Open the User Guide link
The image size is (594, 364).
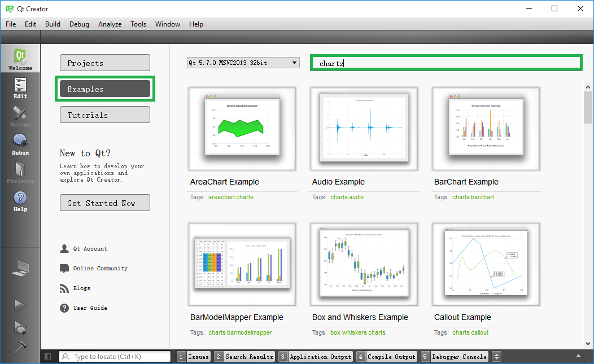90,308
